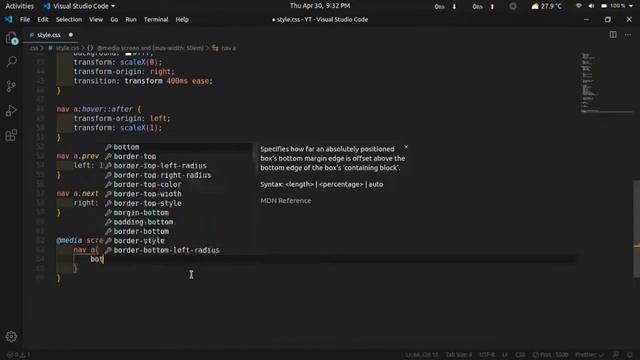Viewport: 640px width, 360px height.
Task: Choose the 'border-top-right-radius' suggestion
Action: pyautogui.click(x=178, y=175)
